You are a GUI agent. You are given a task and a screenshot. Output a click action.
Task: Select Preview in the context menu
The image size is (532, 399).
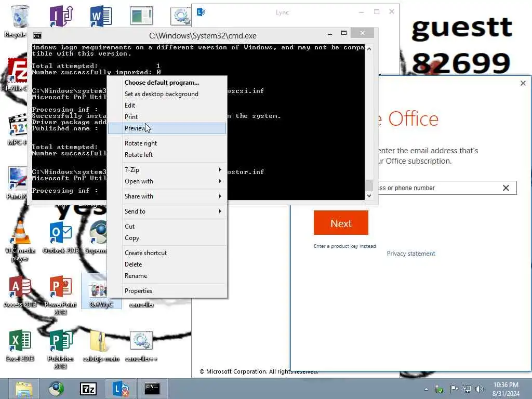167,128
